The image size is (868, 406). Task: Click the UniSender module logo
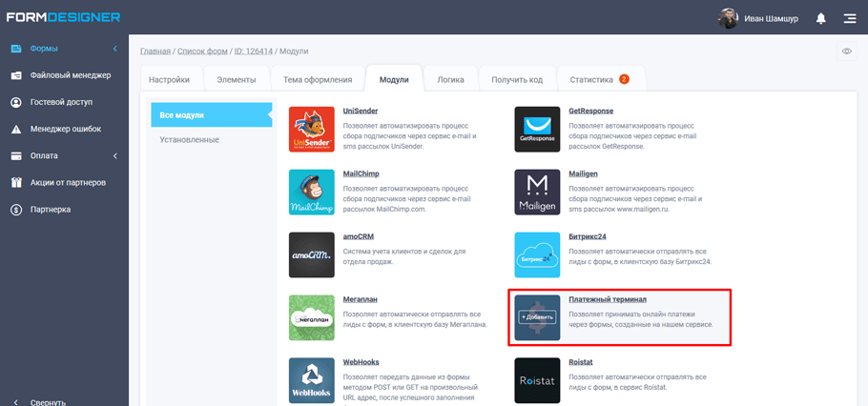tap(312, 130)
